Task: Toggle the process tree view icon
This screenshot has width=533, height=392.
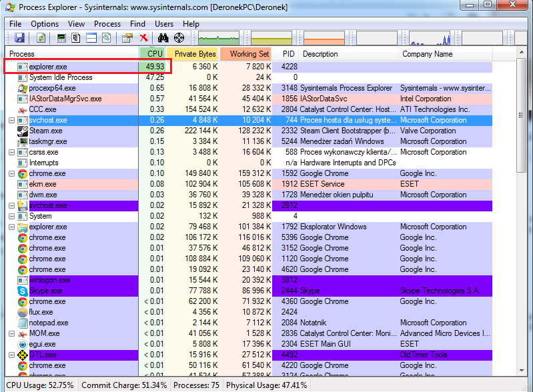Action: [x=76, y=38]
